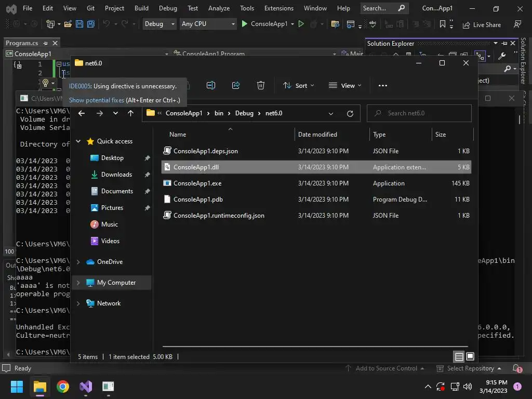Open the Edit menu
This screenshot has width=532, height=399.
coord(47,8)
